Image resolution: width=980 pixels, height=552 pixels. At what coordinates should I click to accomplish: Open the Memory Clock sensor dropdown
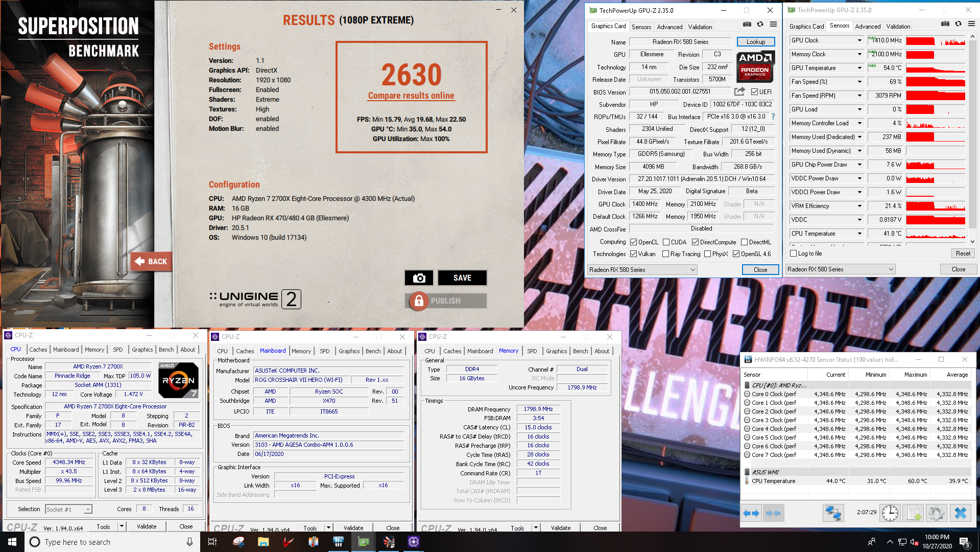click(x=859, y=54)
